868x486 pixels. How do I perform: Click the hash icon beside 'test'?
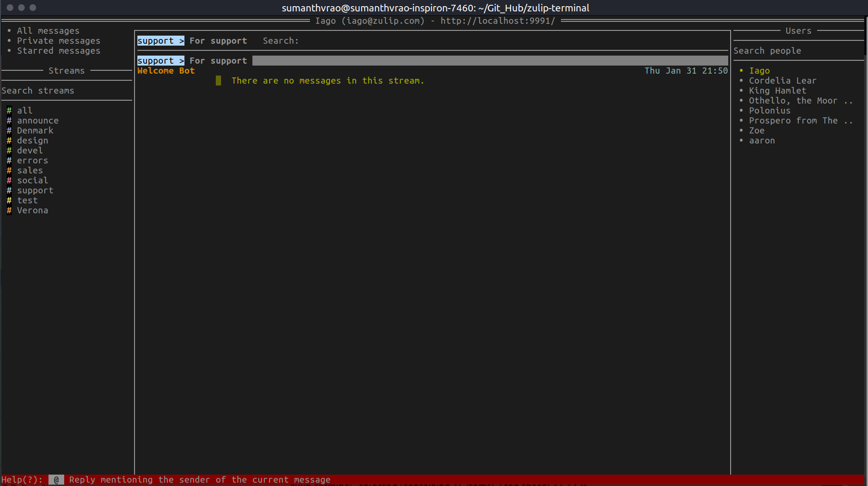click(x=9, y=200)
